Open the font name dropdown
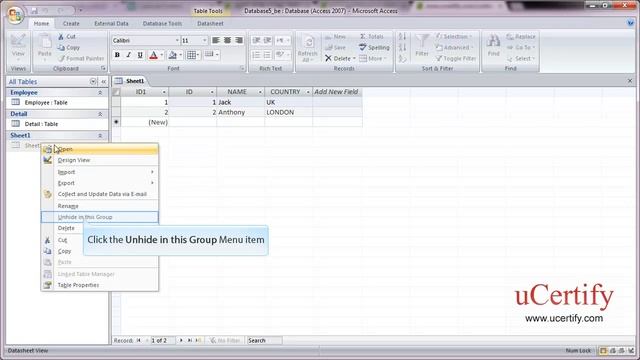 tap(177, 40)
